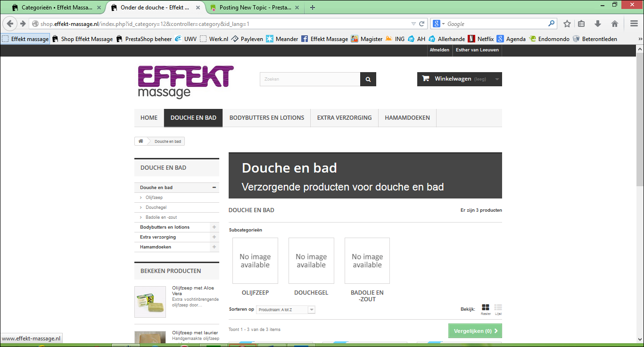Screen dimensions: 644x347
Task: Click the Afmelden link
Action: (x=439, y=50)
